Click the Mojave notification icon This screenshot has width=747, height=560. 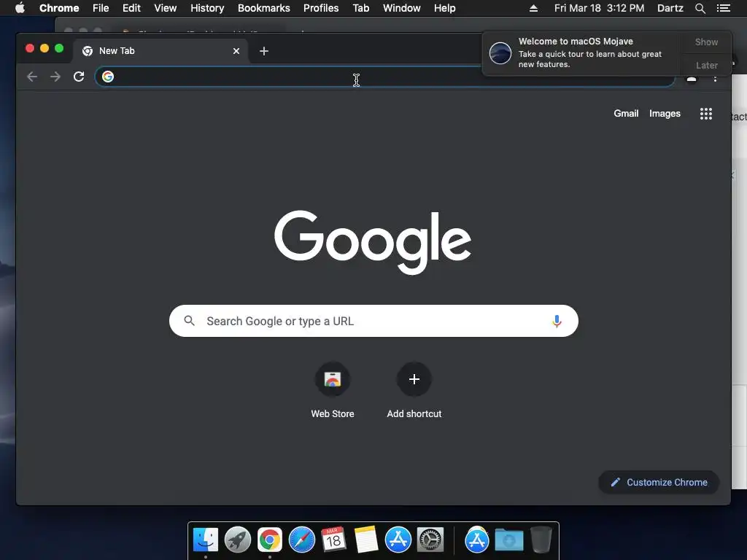pyautogui.click(x=500, y=52)
